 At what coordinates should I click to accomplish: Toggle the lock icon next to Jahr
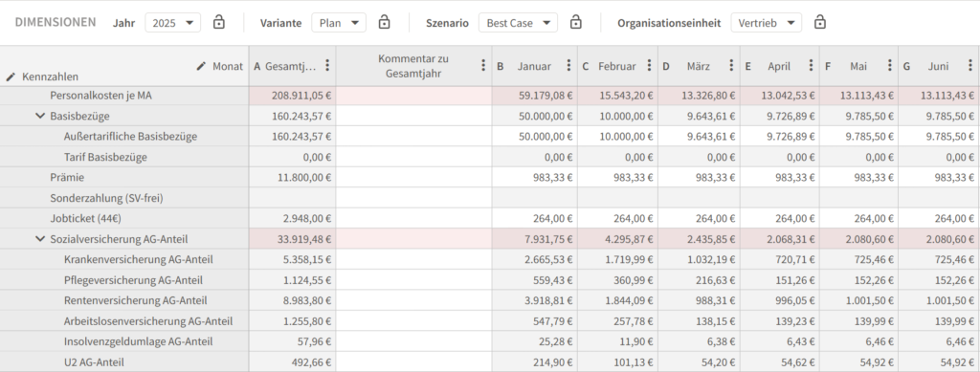pyautogui.click(x=219, y=22)
